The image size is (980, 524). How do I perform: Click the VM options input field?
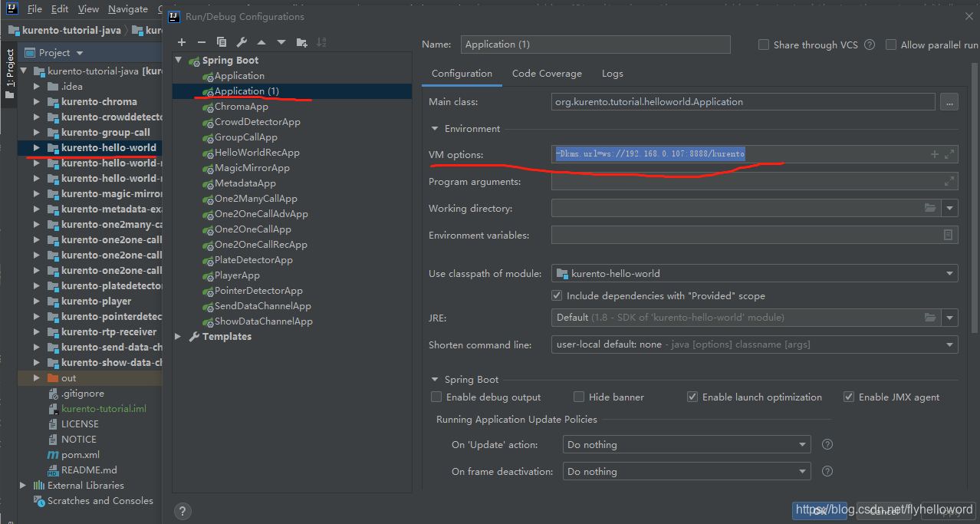tap(755, 154)
